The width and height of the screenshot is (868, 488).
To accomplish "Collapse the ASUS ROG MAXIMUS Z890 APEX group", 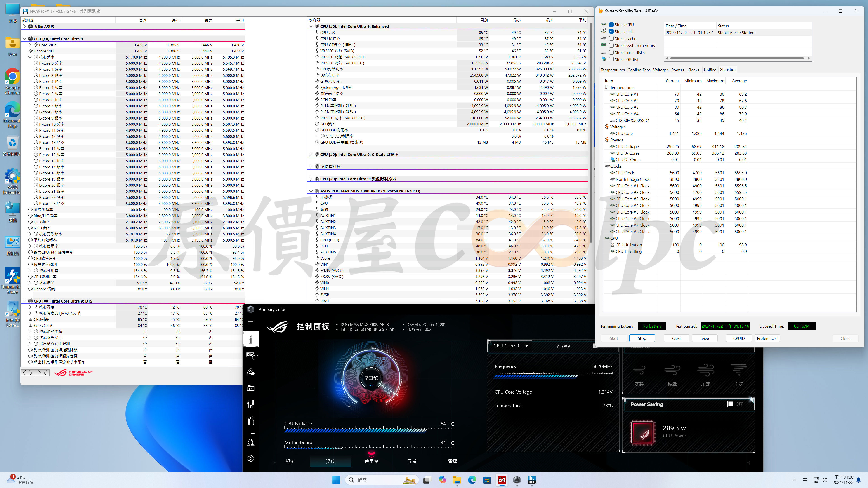I will [x=311, y=191].
